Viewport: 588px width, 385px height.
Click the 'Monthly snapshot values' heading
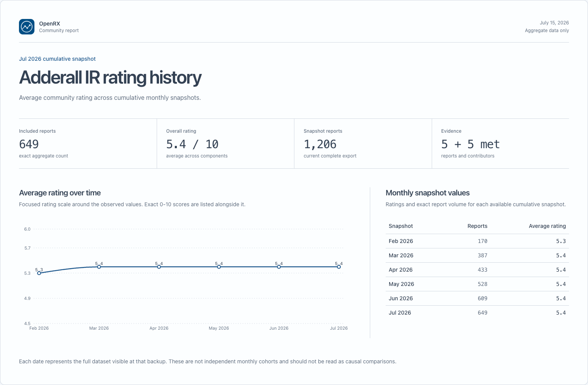[x=427, y=193]
